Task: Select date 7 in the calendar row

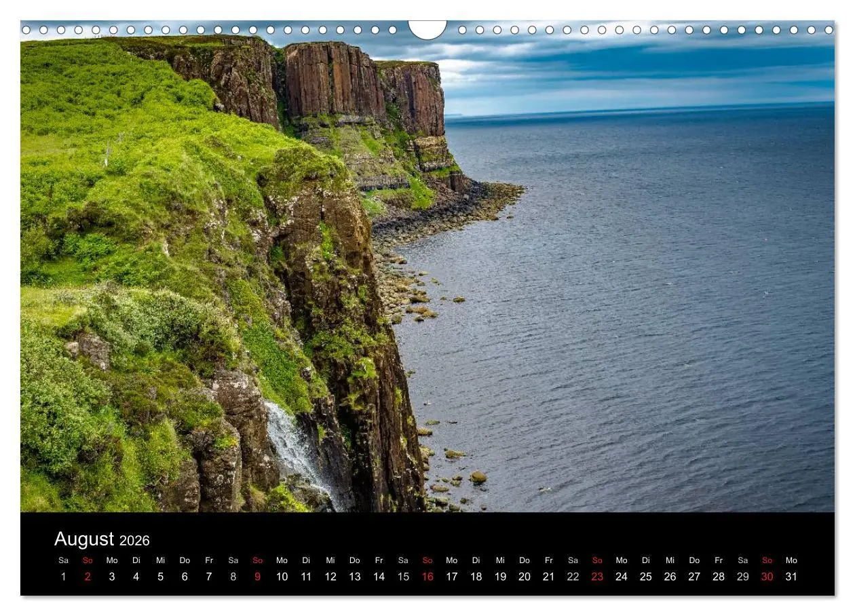Action: [209, 577]
